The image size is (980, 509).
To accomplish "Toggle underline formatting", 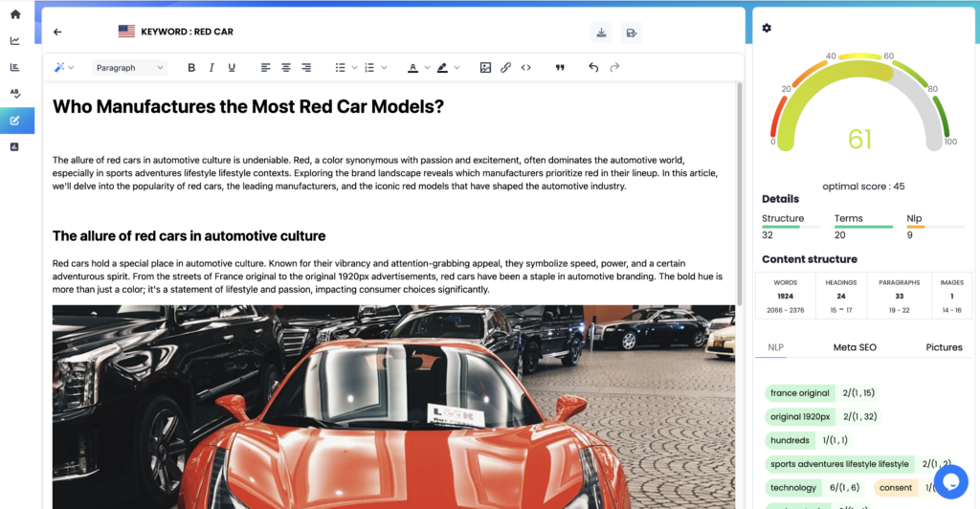I will [x=232, y=68].
